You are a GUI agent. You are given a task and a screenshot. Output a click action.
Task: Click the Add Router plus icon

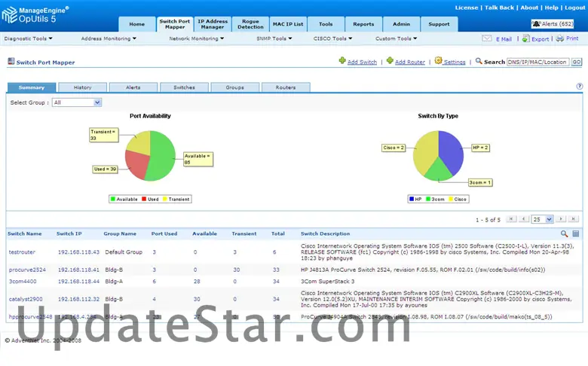pos(390,60)
